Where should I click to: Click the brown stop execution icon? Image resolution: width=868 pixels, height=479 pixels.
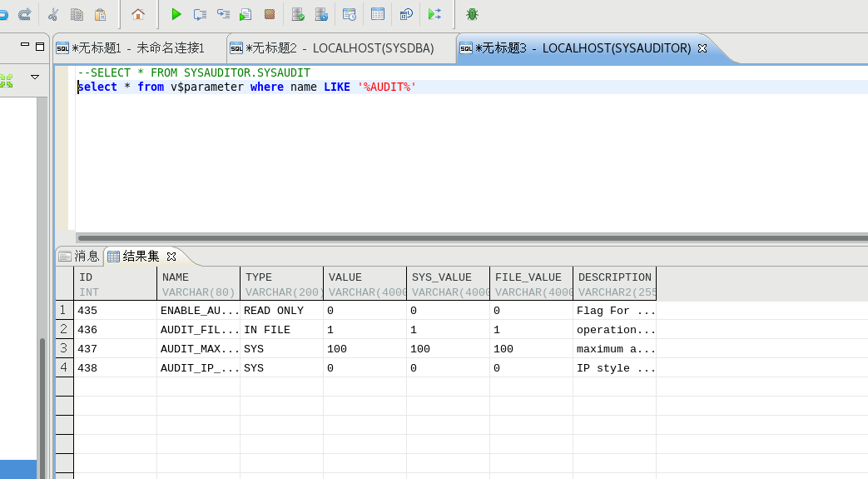click(270, 14)
